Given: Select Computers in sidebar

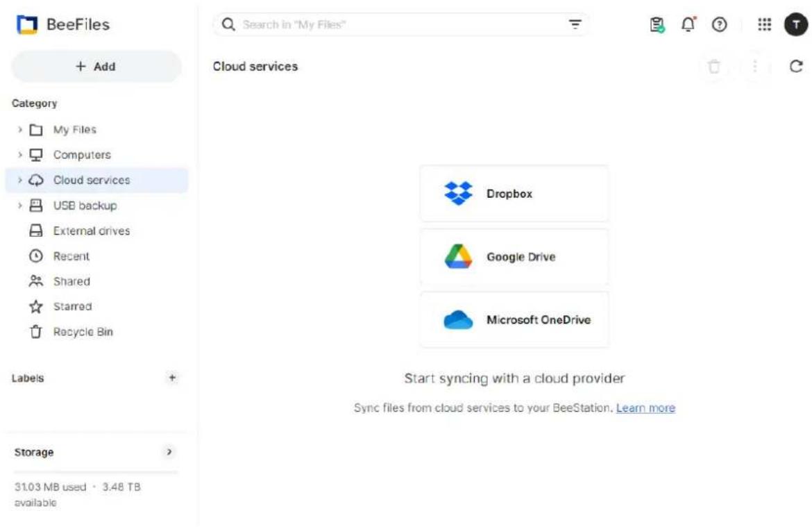Looking at the screenshot, I should pyautogui.click(x=97, y=155).
